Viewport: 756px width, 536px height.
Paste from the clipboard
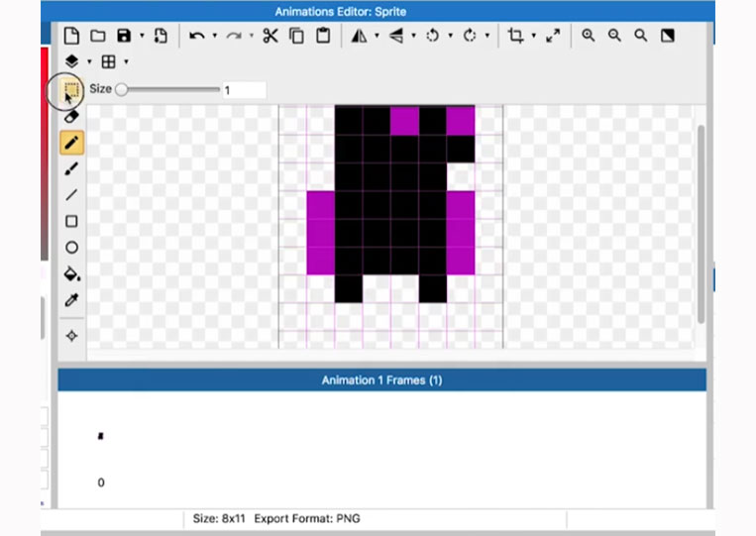tap(323, 36)
